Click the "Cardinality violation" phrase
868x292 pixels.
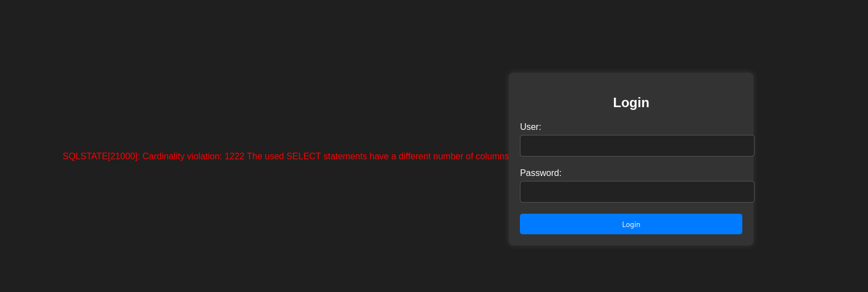182,156
